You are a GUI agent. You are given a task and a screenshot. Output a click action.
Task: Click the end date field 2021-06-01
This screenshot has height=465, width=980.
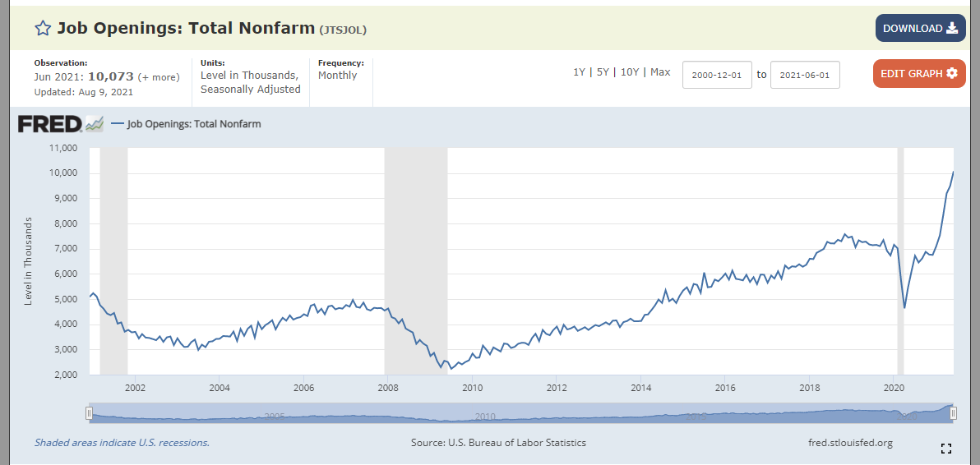805,75
